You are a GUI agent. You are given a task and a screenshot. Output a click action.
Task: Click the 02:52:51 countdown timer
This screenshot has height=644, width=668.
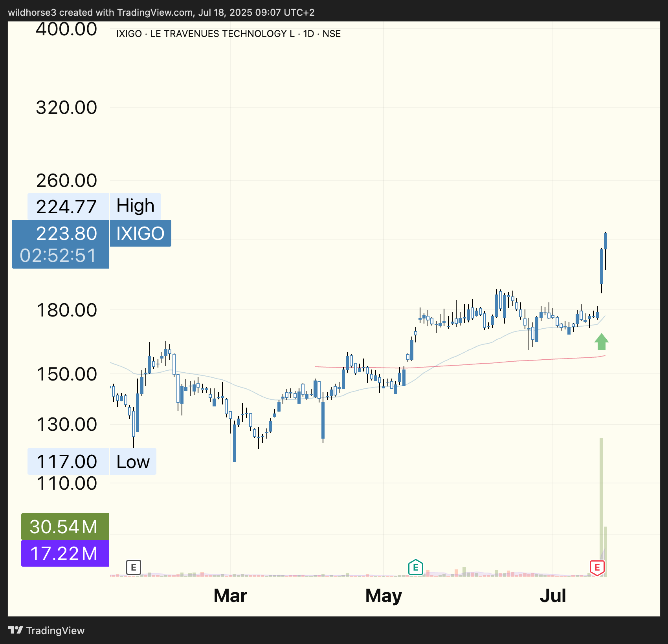[x=58, y=256]
